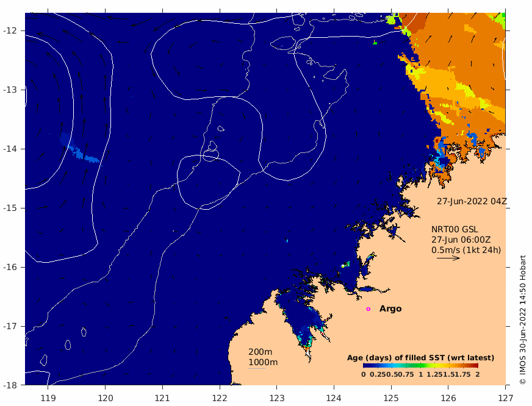Screen dimensions: 532x406
Task: Click the longitude label 122
Action: (x=220, y=398)
